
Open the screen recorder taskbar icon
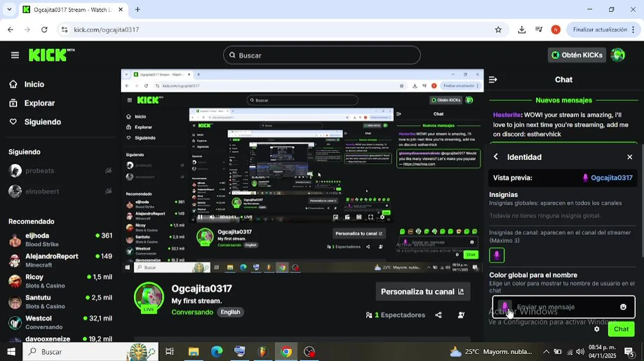coord(309,351)
